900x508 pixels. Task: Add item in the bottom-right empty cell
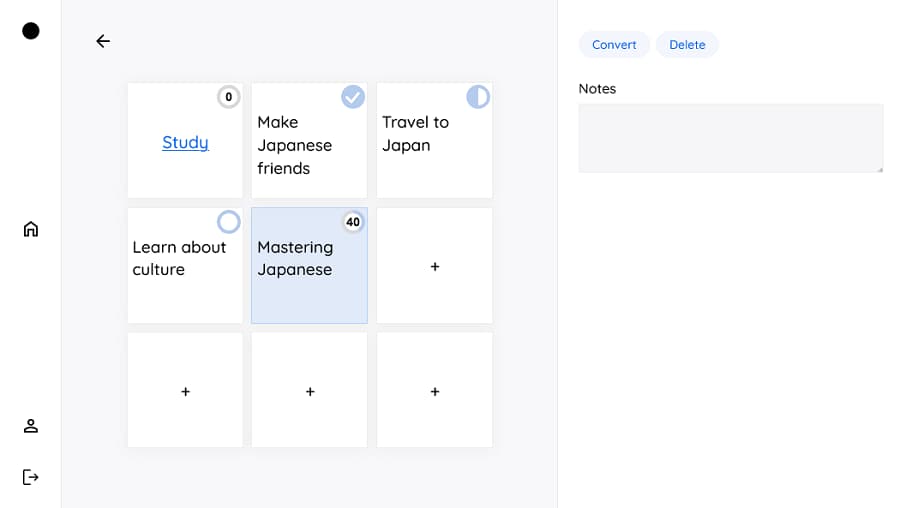(x=434, y=392)
